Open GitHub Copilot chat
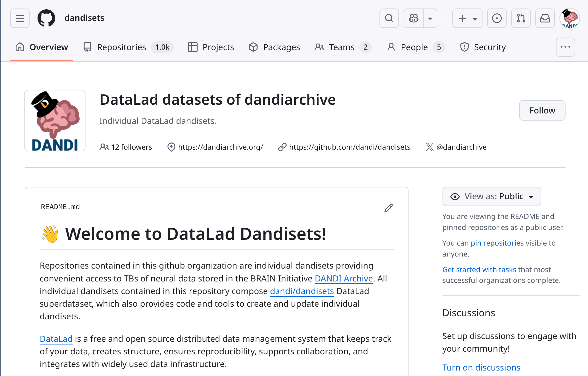The width and height of the screenshot is (588, 376). pyautogui.click(x=413, y=18)
